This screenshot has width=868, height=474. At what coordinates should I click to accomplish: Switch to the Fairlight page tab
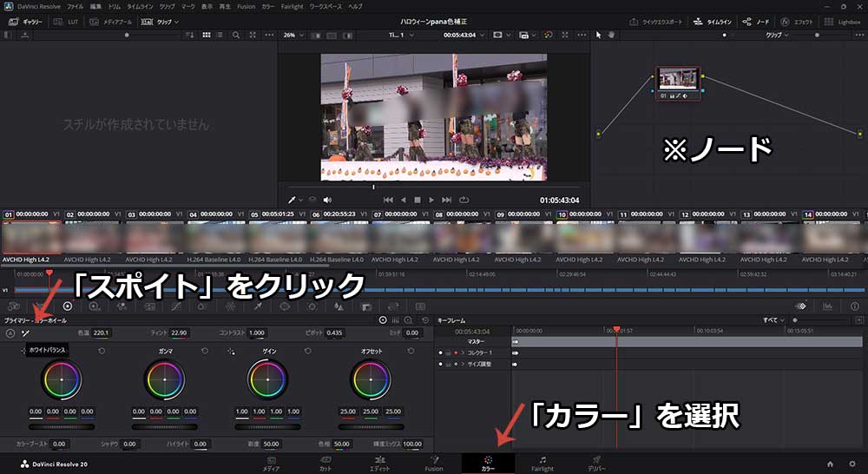point(542,464)
